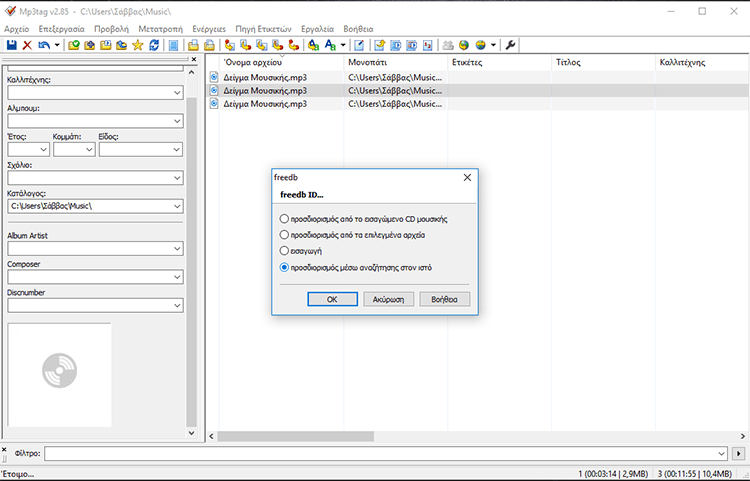The width and height of the screenshot is (750, 481).
Task: Click the tag sources globe icon
Action: pos(480,45)
